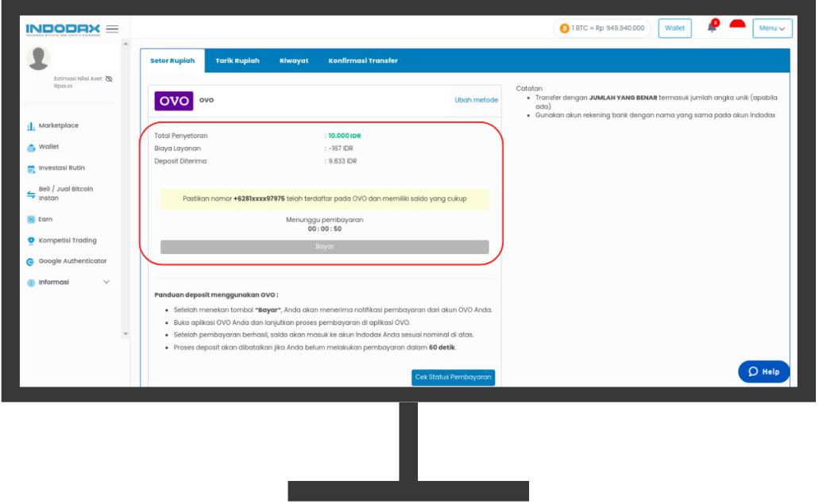Click the Indonesian flag language icon

[737, 24]
